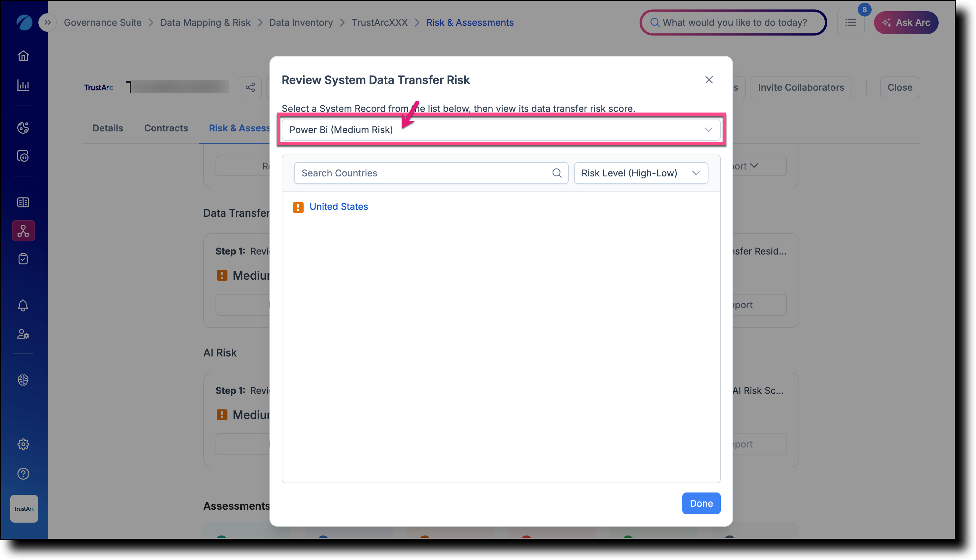The image size is (976, 560).
Task: Open the clipboard check assessments icon
Action: [23, 259]
